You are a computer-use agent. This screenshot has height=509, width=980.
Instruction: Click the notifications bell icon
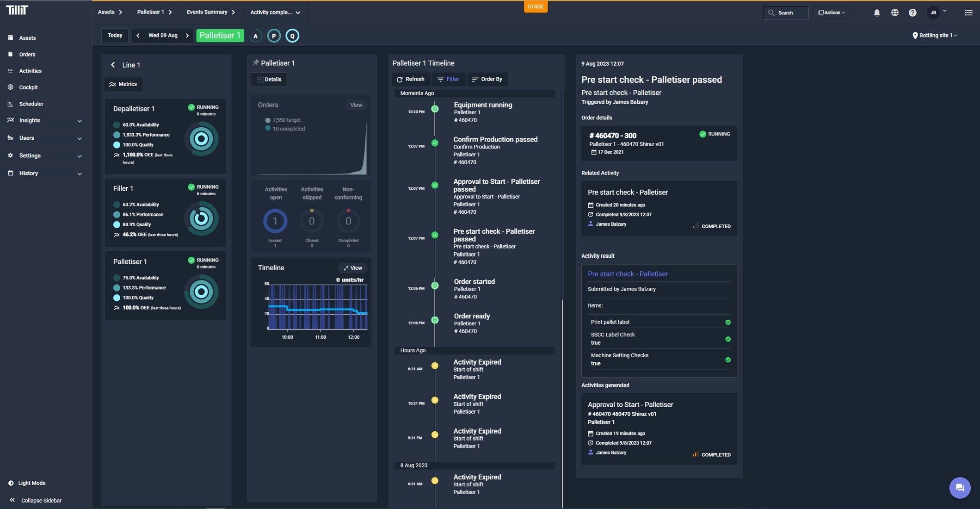tap(876, 12)
